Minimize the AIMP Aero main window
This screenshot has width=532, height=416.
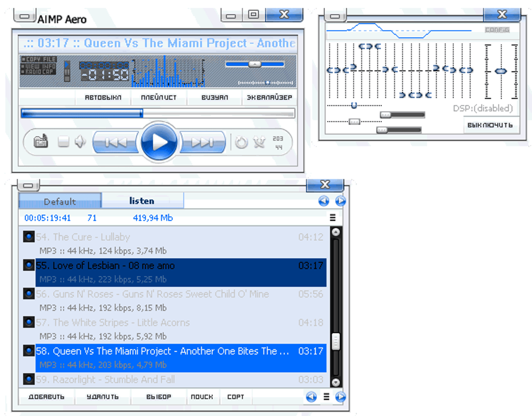pyautogui.click(x=231, y=16)
